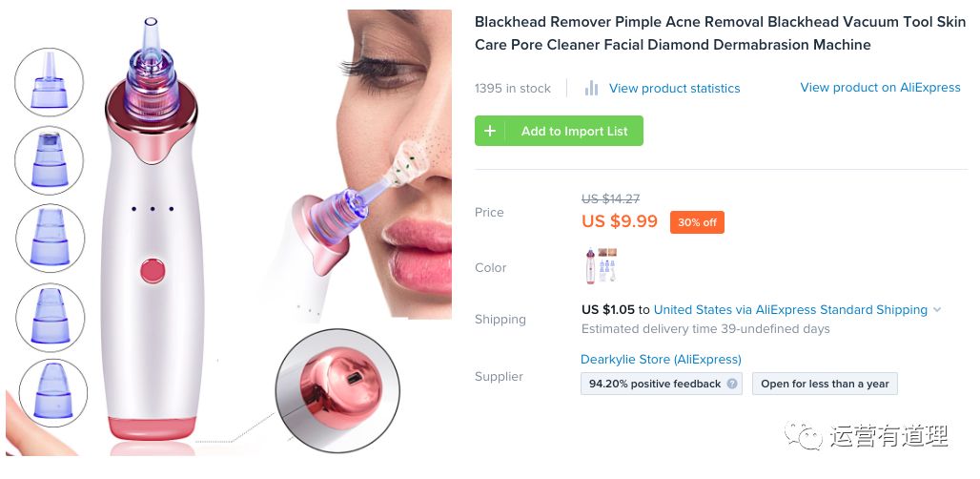Visit the Dearkylie Store supplier page
980x479 pixels.
661,360
